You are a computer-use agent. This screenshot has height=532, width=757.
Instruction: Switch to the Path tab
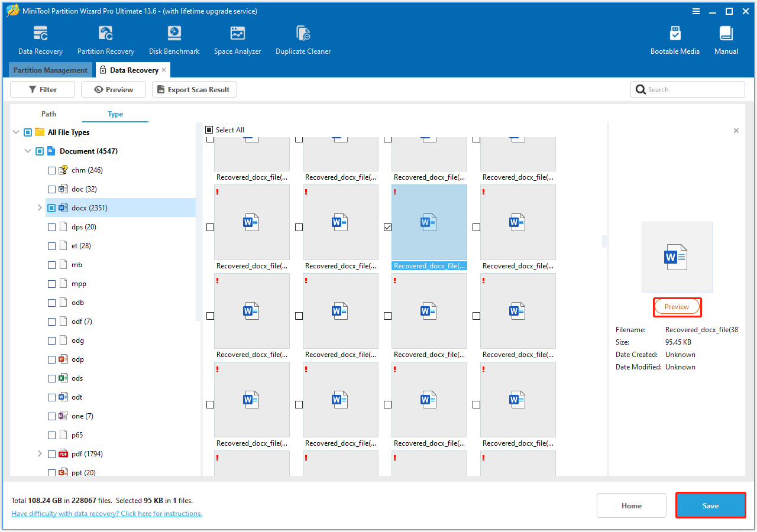tap(48, 113)
